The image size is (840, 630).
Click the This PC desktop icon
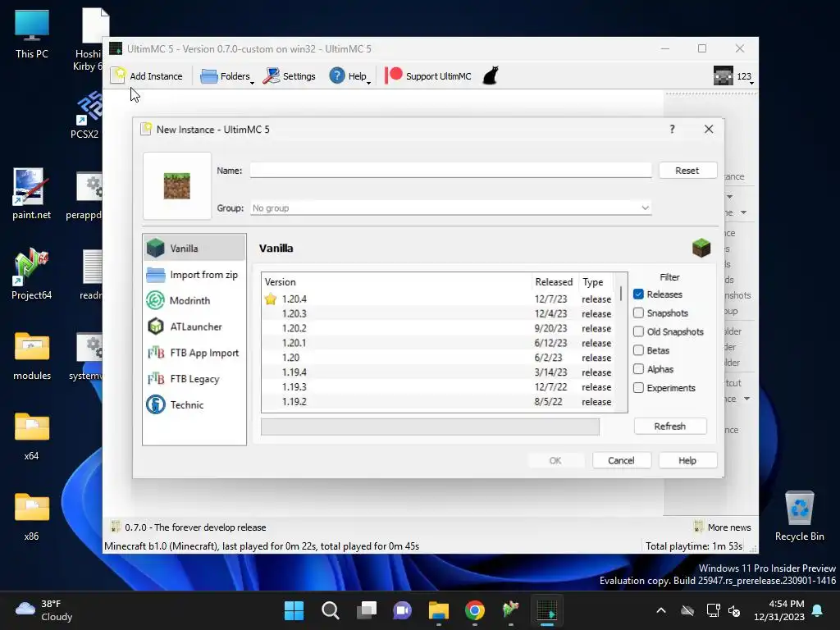click(x=32, y=34)
